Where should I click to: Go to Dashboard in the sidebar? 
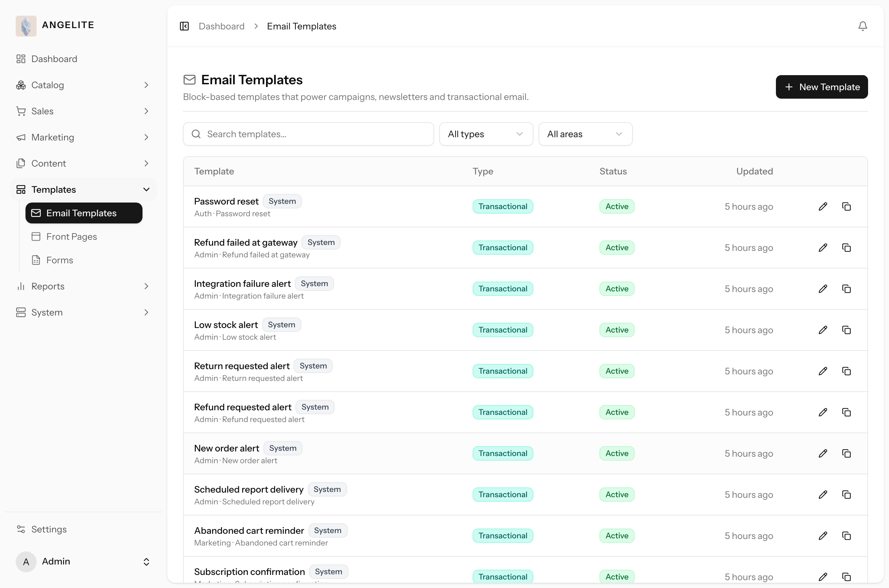tap(83, 59)
